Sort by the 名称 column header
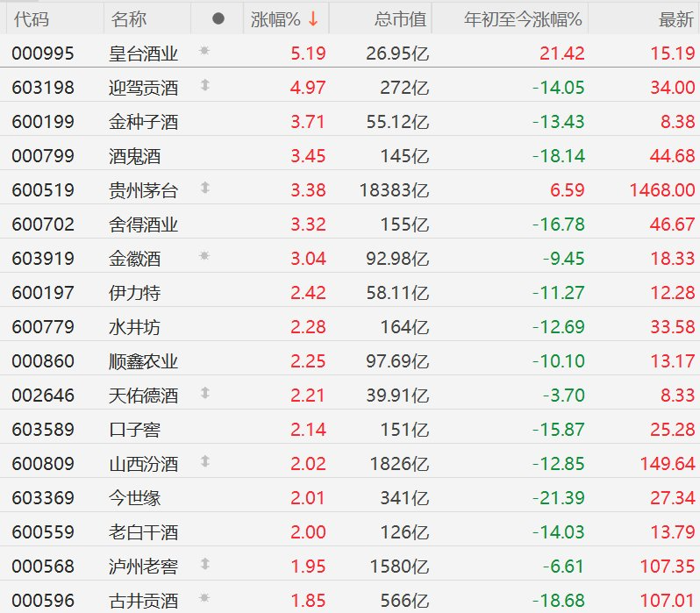 point(129,18)
